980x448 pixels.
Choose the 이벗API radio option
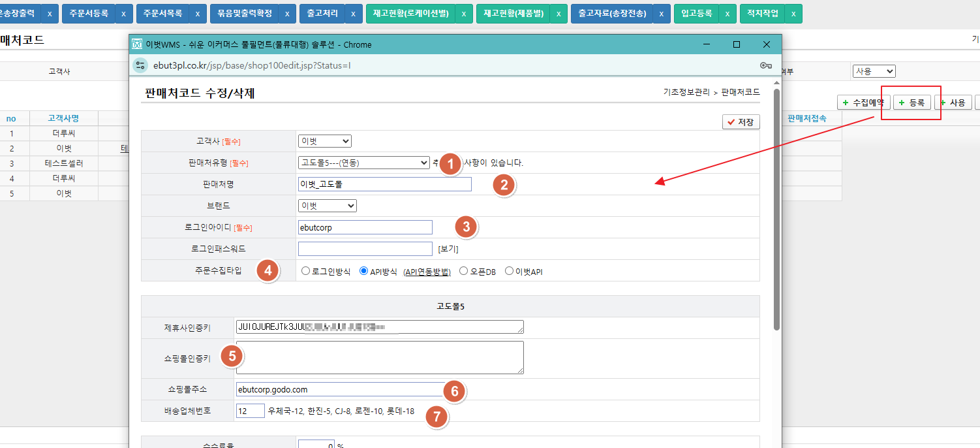(x=509, y=271)
